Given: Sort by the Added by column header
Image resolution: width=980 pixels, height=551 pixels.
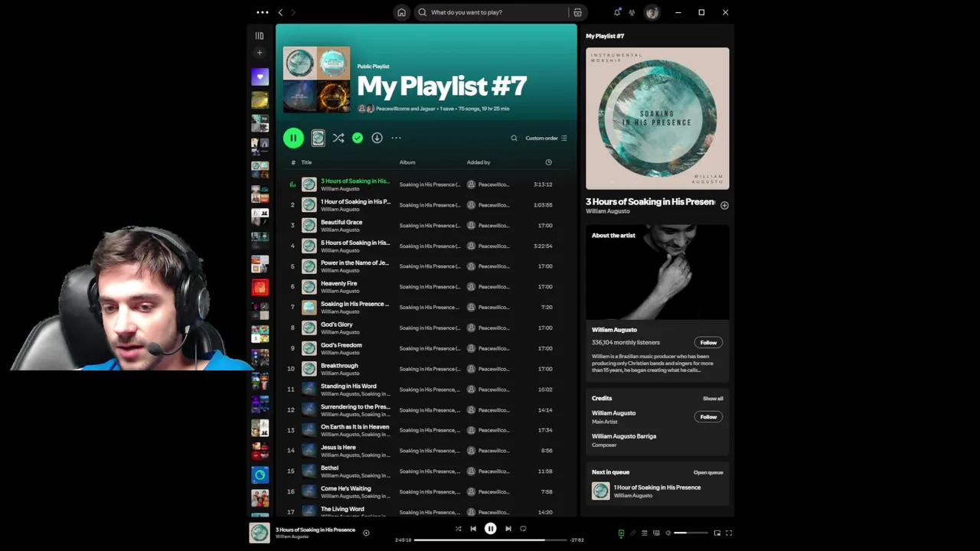Looking at the screenshot, I should tap(479, 162).
